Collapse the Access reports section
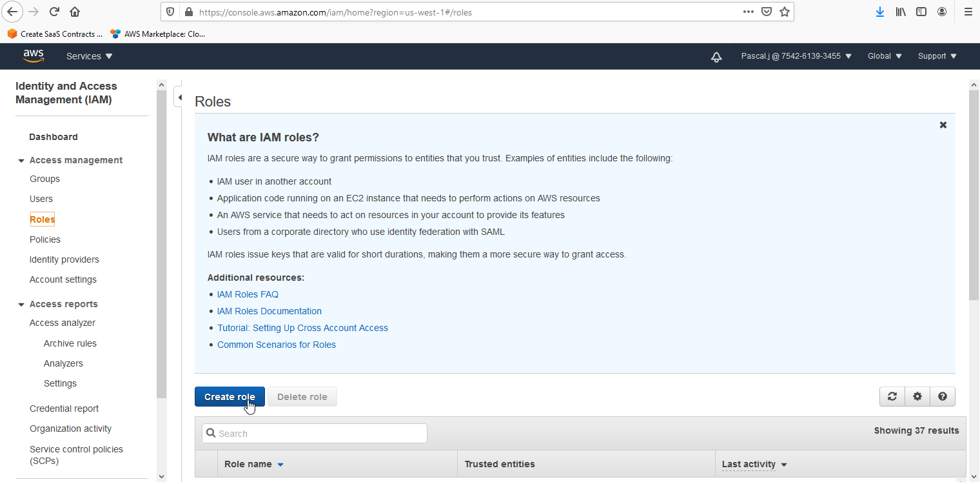Viewport: 980px width, 484px height. [21, 305]
